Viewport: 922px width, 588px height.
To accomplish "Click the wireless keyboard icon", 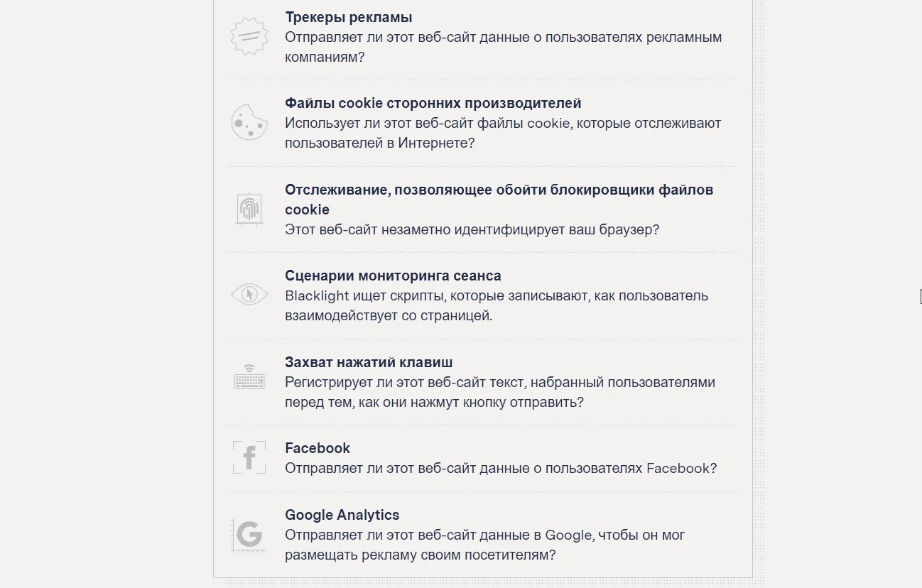I will pos(249,378).
